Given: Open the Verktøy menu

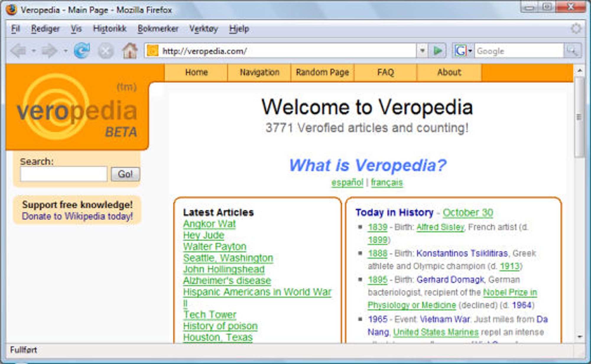Looking at the screenshot, I should point(204,29).
